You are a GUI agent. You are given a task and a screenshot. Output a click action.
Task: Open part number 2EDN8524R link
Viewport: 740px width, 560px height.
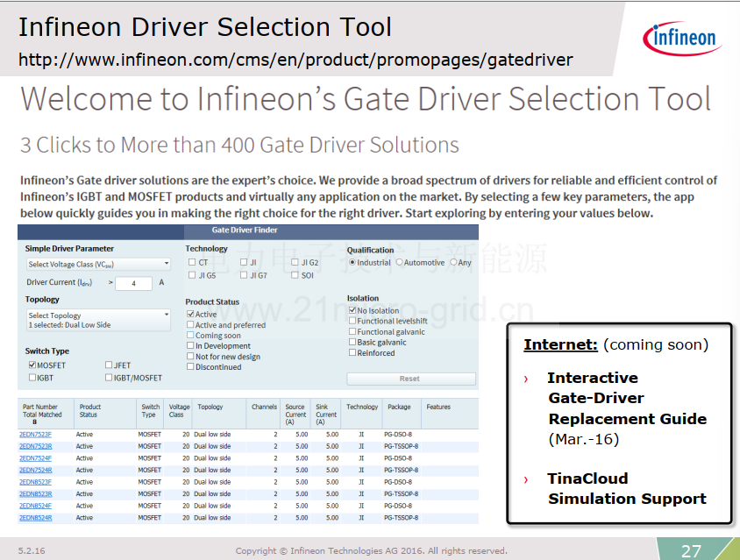35,518
